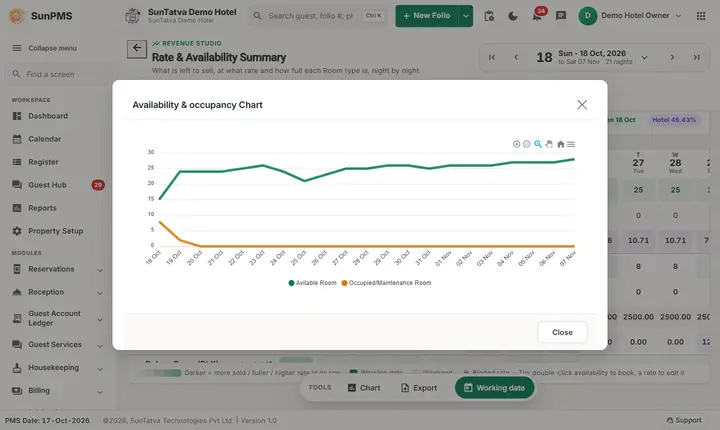This screenshot has width=720, height=430.
Task: Open Dashboard in the sidebar
Action: 48,116
